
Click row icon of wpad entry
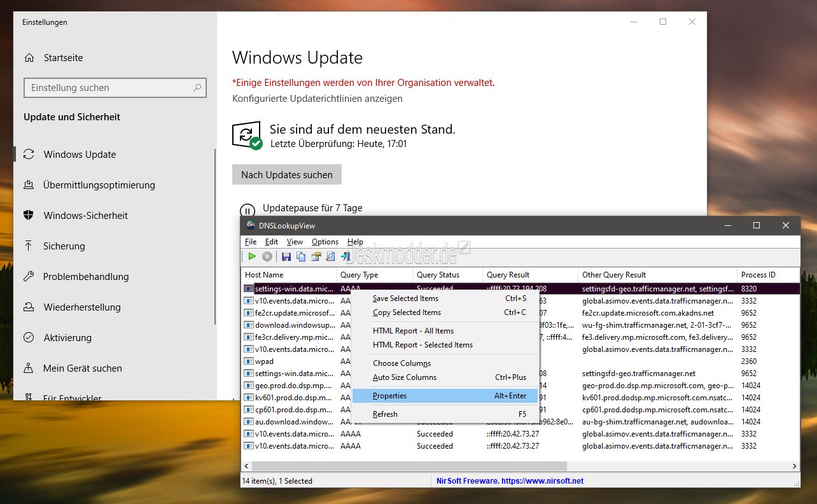(x=249, y=361)
